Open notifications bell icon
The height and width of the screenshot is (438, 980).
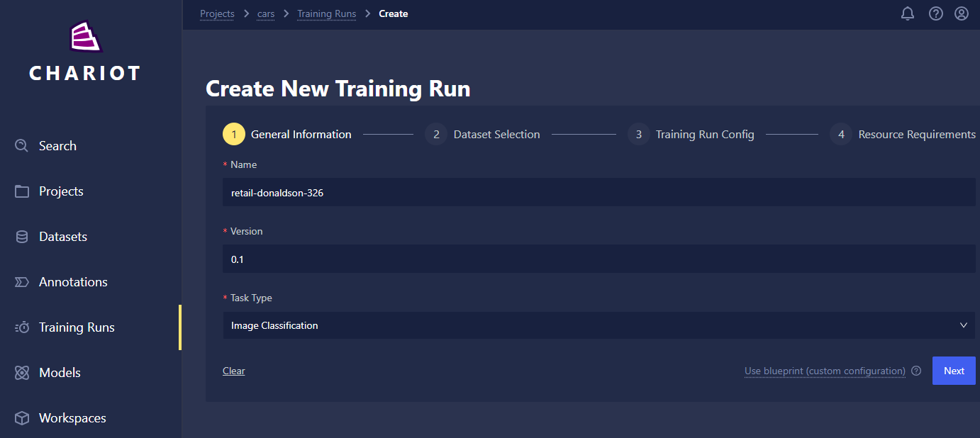point(908,13)
